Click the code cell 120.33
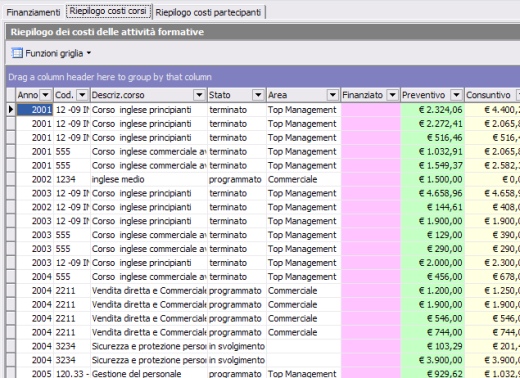 click(72, 373)
